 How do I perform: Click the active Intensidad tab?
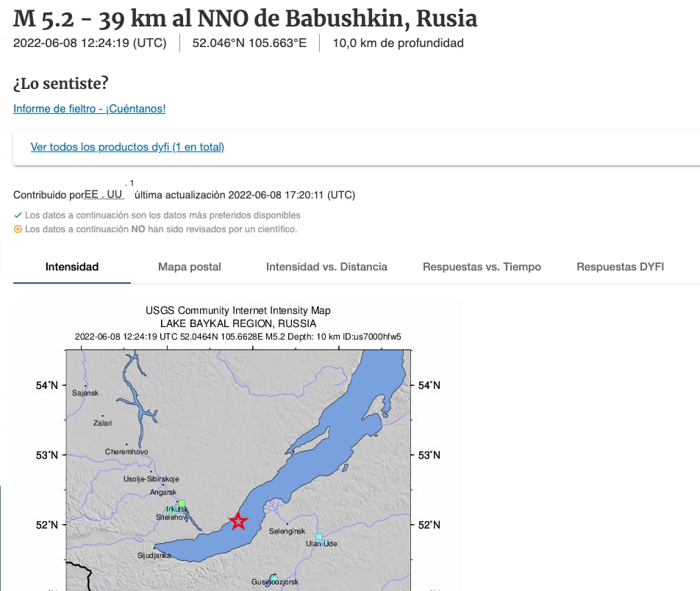(71, 267)
